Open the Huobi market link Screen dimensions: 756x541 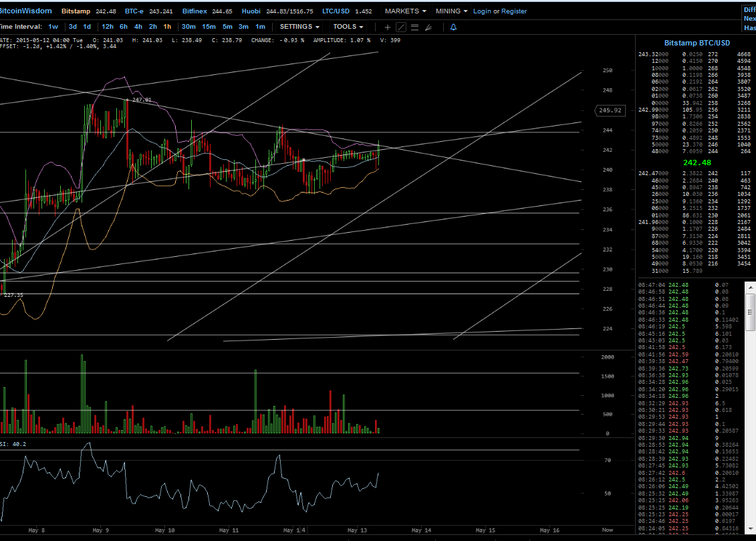(x=251, y=11)
